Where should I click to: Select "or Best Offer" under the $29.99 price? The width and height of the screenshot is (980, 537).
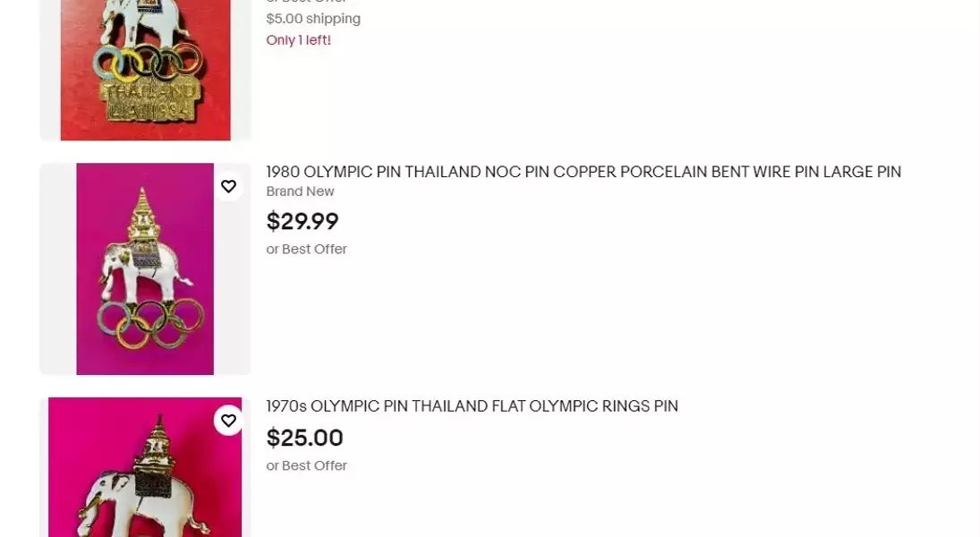(x=306, y=249)
